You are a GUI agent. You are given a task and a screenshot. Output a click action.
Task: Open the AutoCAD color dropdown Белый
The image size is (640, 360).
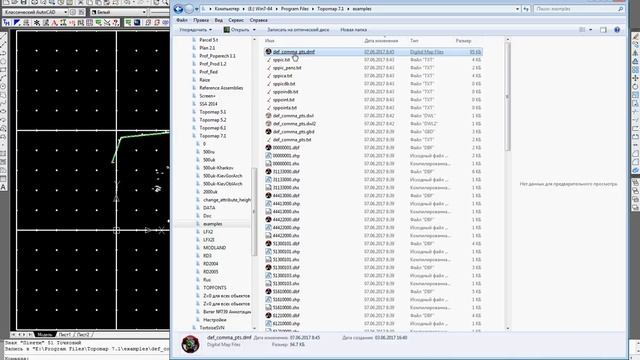coord(118,12)
